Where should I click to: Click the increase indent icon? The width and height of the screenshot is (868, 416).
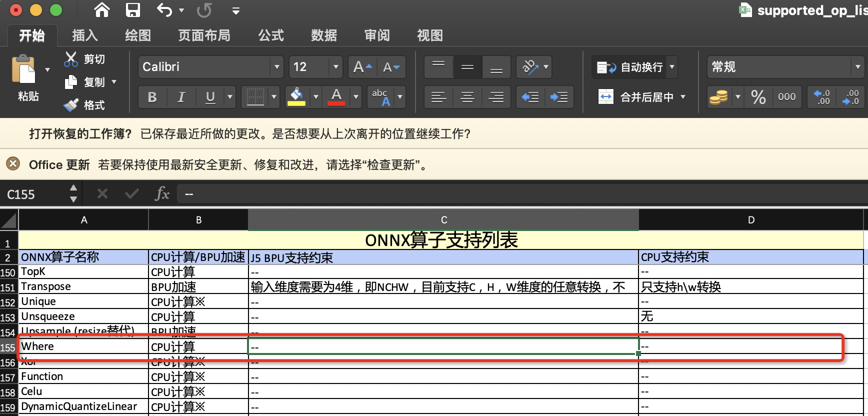coord(559,97)
